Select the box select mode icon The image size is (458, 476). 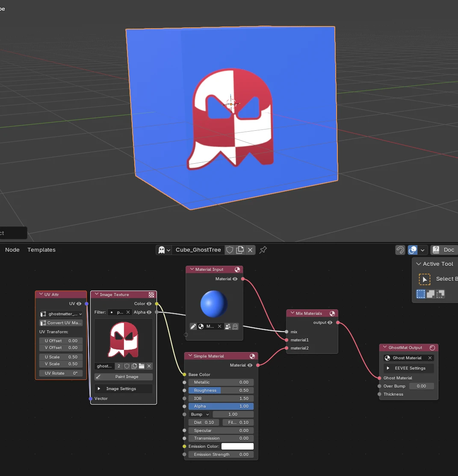pyautogui.click(x=421, y=294)
